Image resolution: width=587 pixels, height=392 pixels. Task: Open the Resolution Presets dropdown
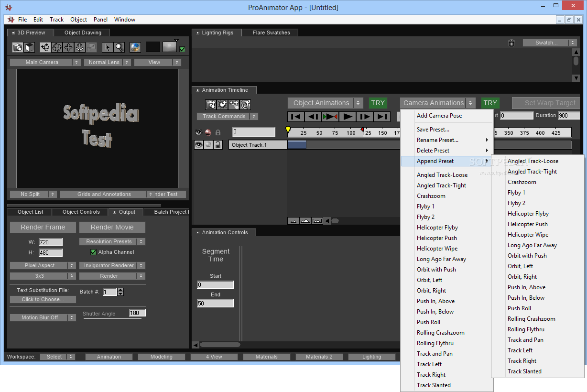point(112,241)
